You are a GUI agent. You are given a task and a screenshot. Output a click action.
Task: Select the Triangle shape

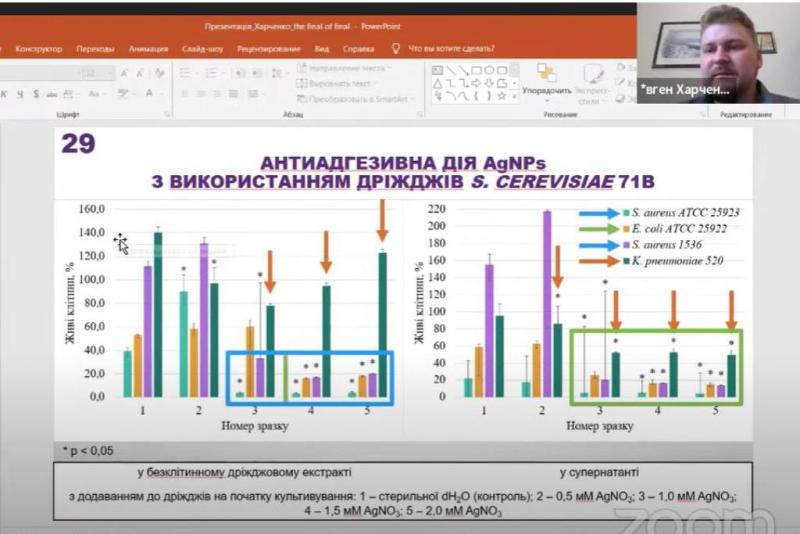(x=438, y=84)
